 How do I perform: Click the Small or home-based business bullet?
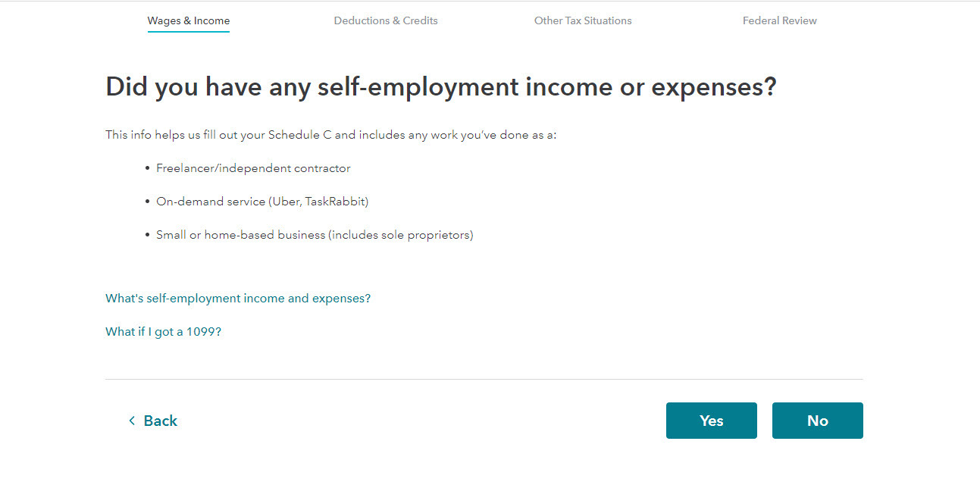(315, 235)
